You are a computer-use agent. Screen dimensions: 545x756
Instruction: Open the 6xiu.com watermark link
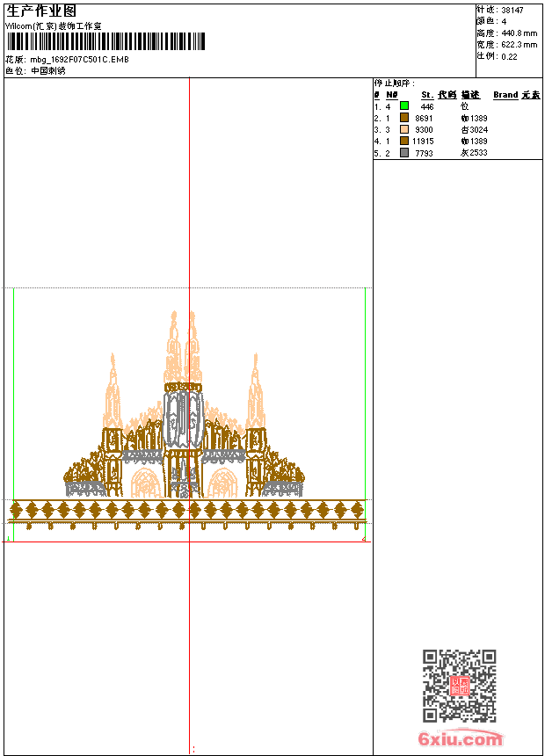point(460,740)
